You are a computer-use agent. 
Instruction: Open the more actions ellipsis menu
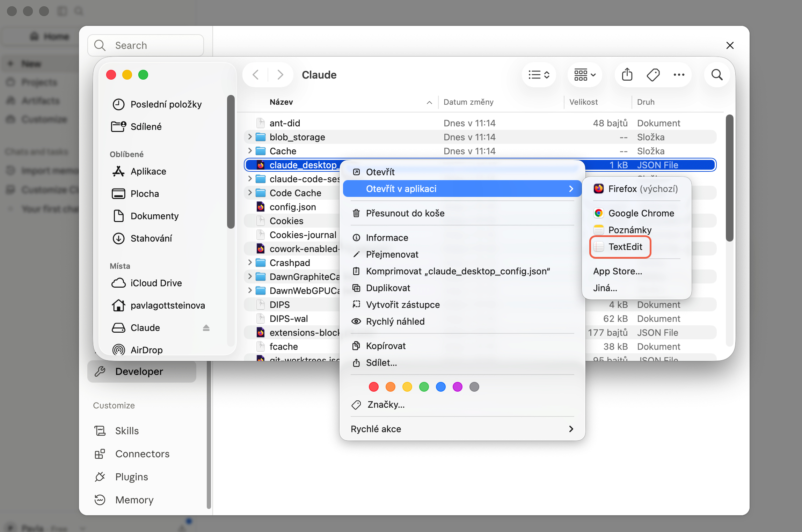[679, 75]
